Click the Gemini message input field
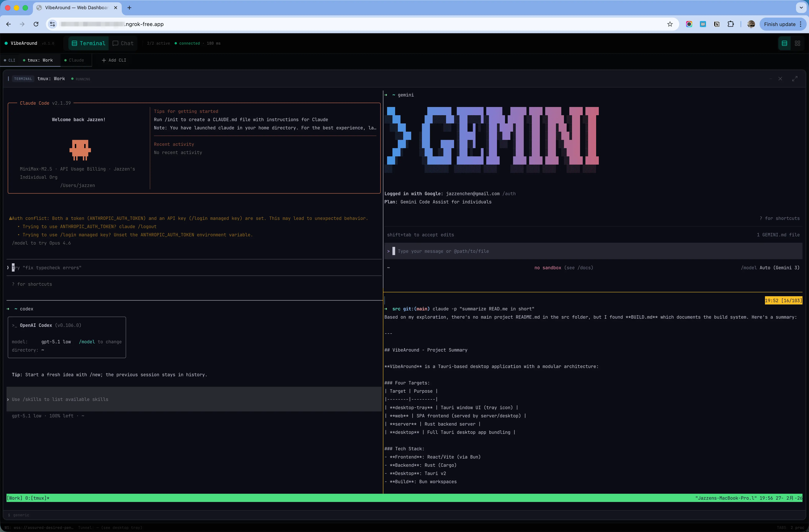The width and height of the screenshot is (809, 532). pyautogui.click(x=578, y=251)
